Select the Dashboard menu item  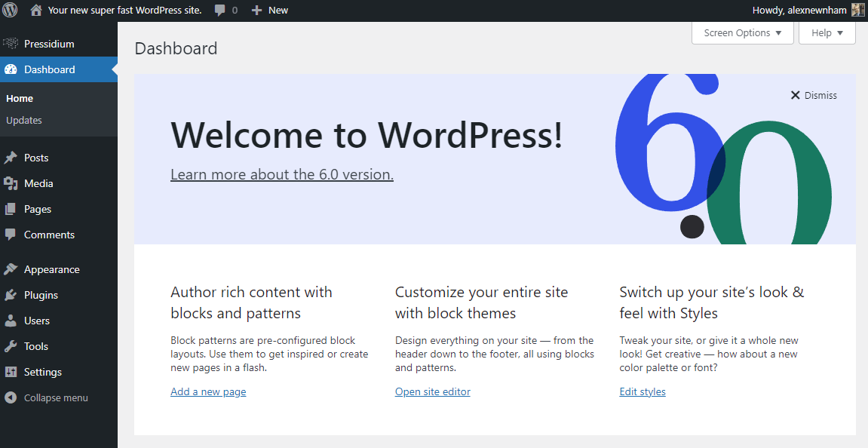(x=59, y=69)
